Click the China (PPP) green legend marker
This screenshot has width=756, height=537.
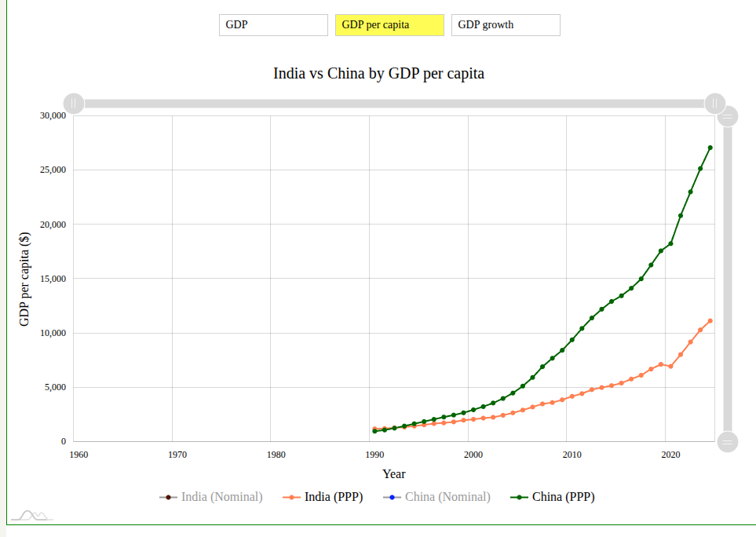pos(519,498)
